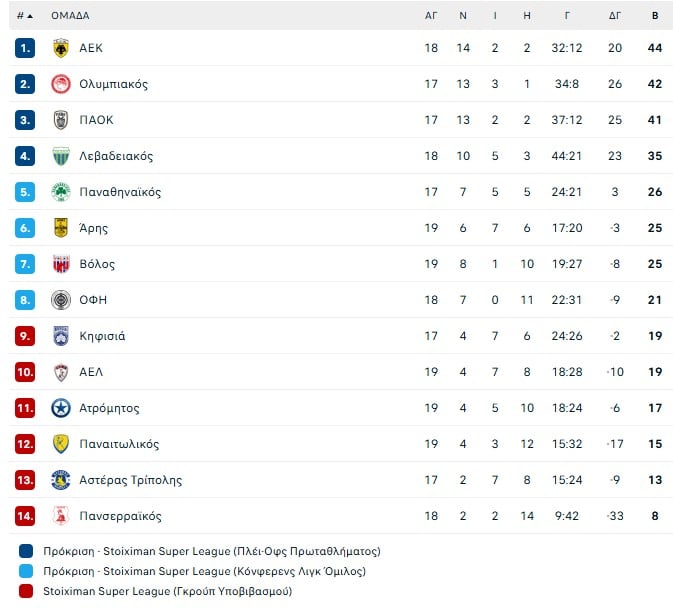This screenshot has height=608, width=673.
Task: Click the Ολυμπιακός club logo
Action: 61,84
